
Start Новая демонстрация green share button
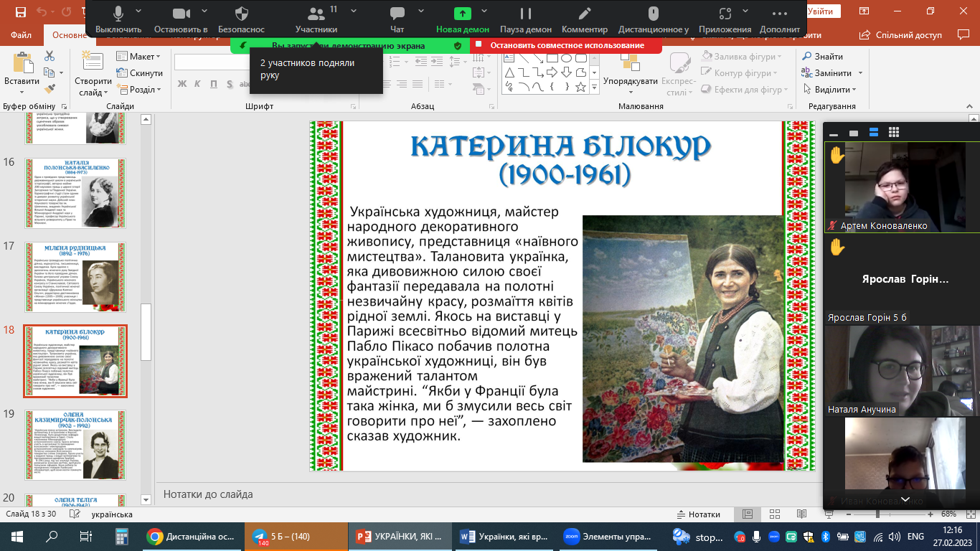pyautogui.click(x=463, y=19)
